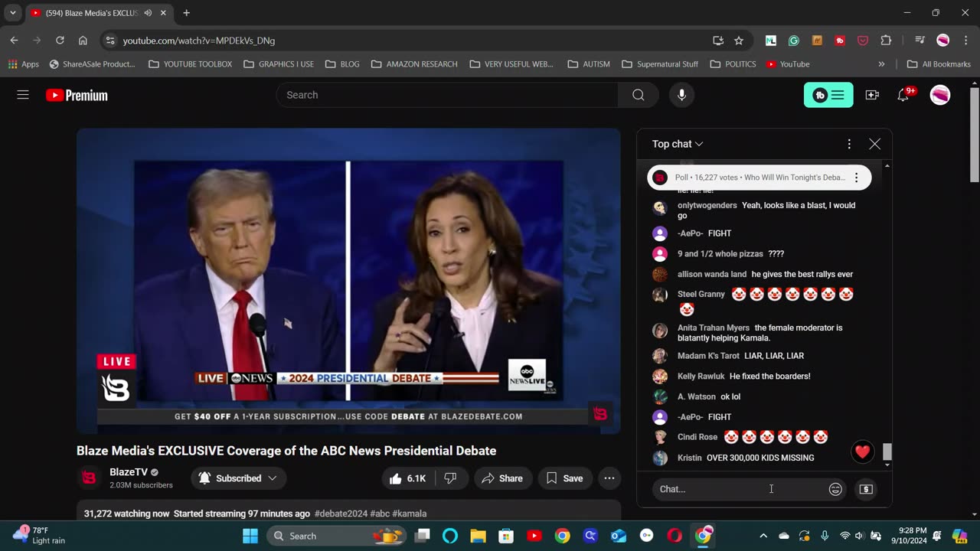Open the TubeBuddy extension icon

click(840, 41)
